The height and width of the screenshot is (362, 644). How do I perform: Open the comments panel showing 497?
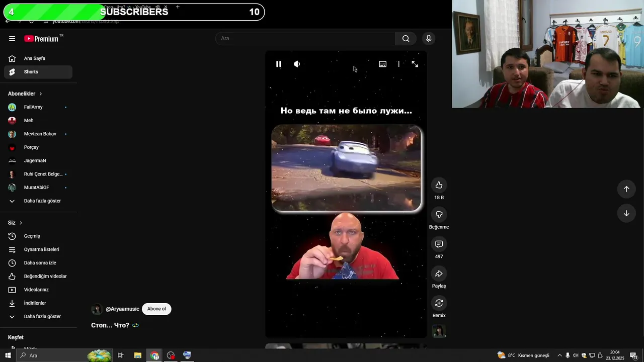439,244
